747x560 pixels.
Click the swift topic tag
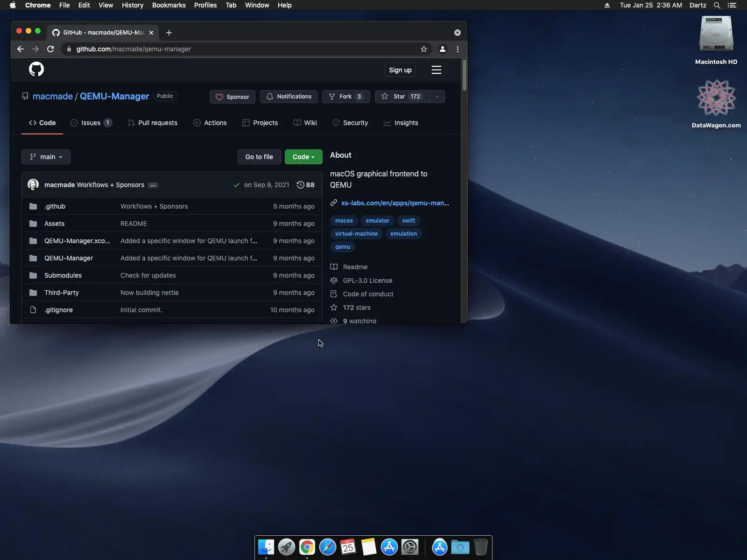pos(409,221)
